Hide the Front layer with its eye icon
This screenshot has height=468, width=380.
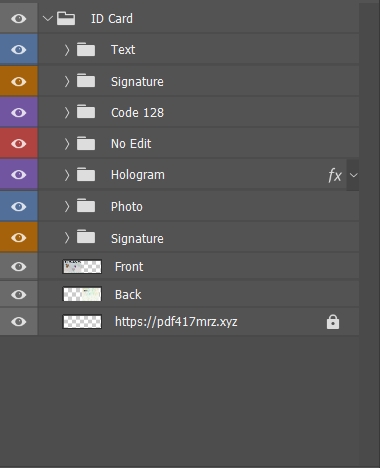click(x=18, y=267)
